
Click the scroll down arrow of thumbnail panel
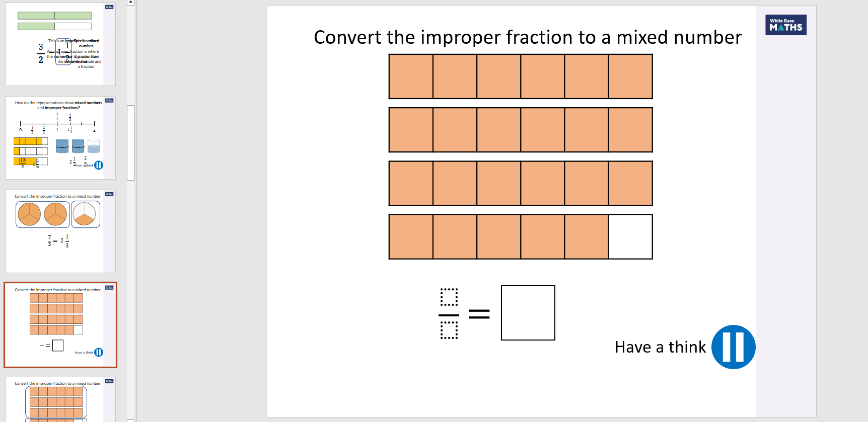[x=130, y=420]
